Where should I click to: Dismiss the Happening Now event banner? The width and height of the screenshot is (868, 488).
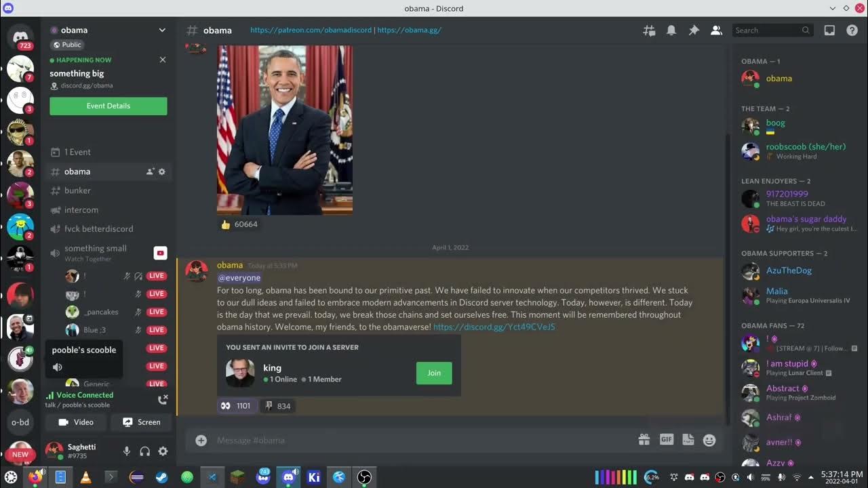(163, 60)
